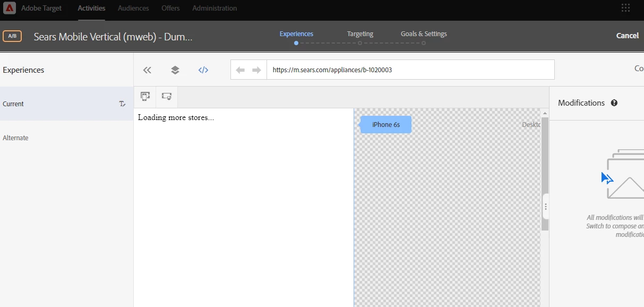Open the Offers tab
Viewport: 644px width, 307px height.
pos(170,8)
